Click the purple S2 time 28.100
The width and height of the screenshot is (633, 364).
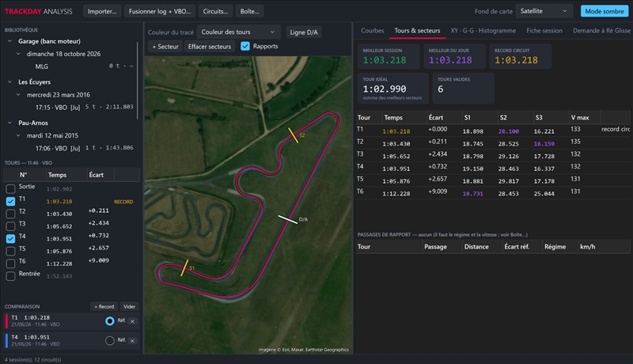(508, 131)
